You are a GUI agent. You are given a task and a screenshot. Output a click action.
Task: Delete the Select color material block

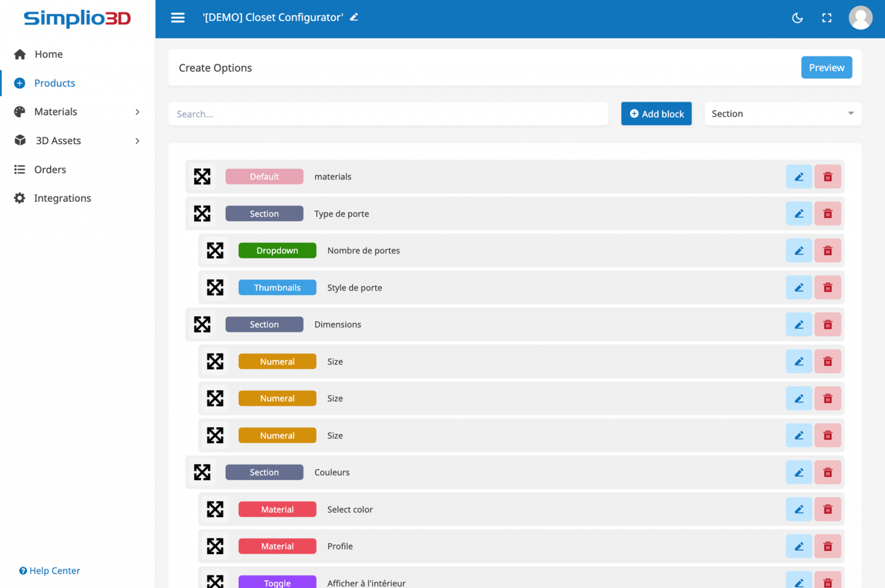[827, 509]
